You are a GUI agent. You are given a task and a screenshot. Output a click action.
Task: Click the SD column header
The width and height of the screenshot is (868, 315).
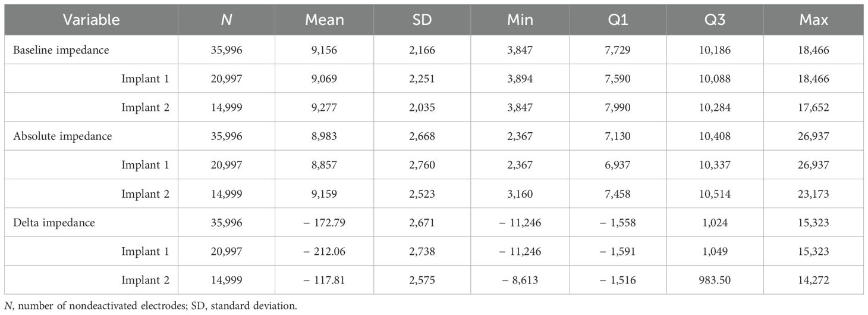tap(423, 20)
